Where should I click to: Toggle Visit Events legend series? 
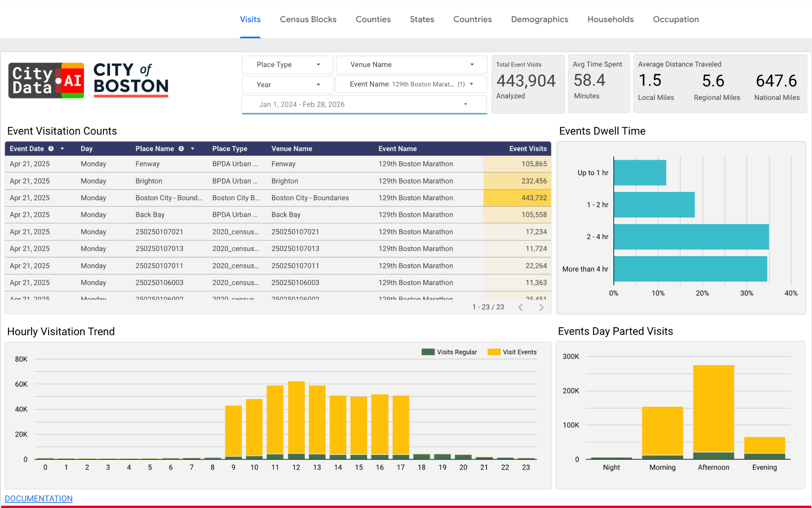(x=512, y=352)
